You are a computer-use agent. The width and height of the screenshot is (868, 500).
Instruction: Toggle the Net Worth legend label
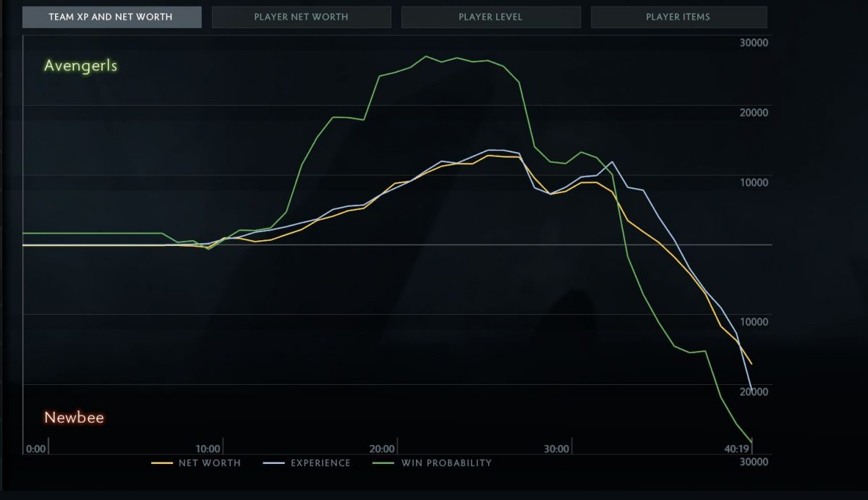(x=209, y=463)
